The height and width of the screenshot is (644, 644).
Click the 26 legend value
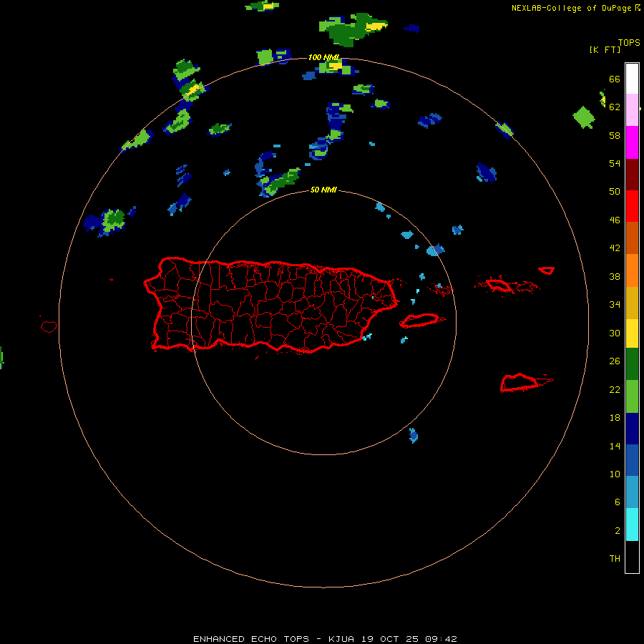[615, 361]
